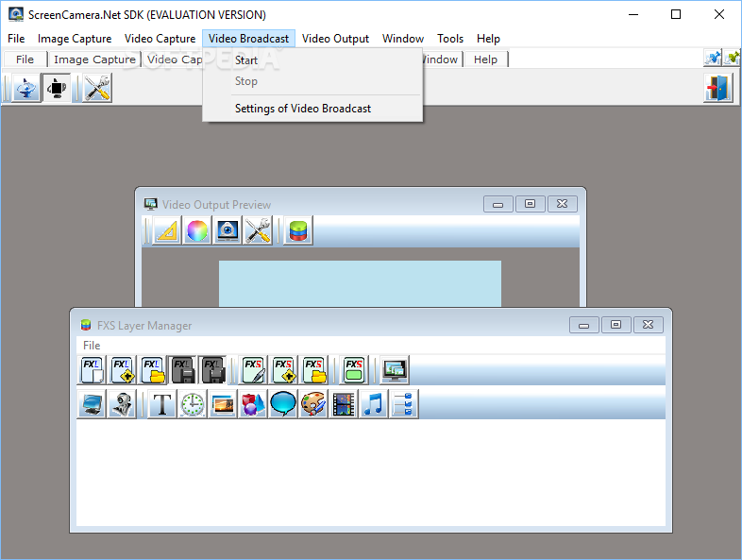Maximize the FXS Layer Manager window
Screen dimensions: 742x560
[616, 325]
